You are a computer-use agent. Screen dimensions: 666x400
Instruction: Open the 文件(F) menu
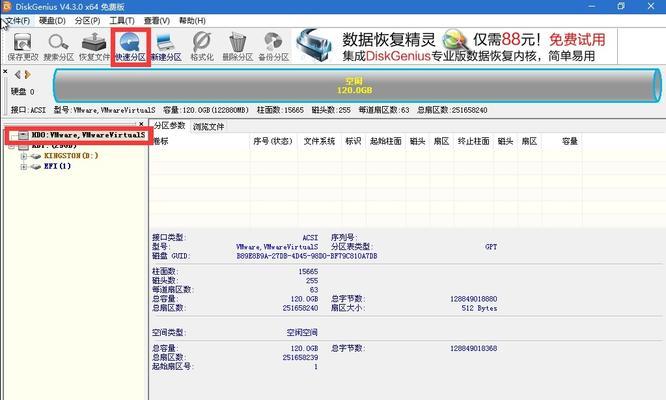click(x=17, y=20)
